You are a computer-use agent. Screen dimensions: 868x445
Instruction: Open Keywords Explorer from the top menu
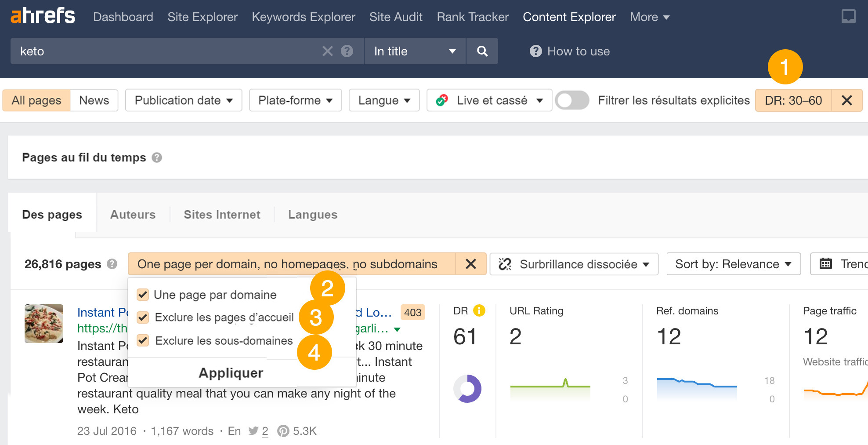point(303,17)
